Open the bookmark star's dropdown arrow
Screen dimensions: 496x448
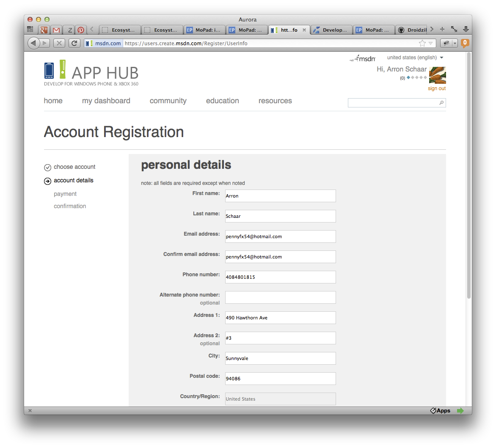click(430, 43)
